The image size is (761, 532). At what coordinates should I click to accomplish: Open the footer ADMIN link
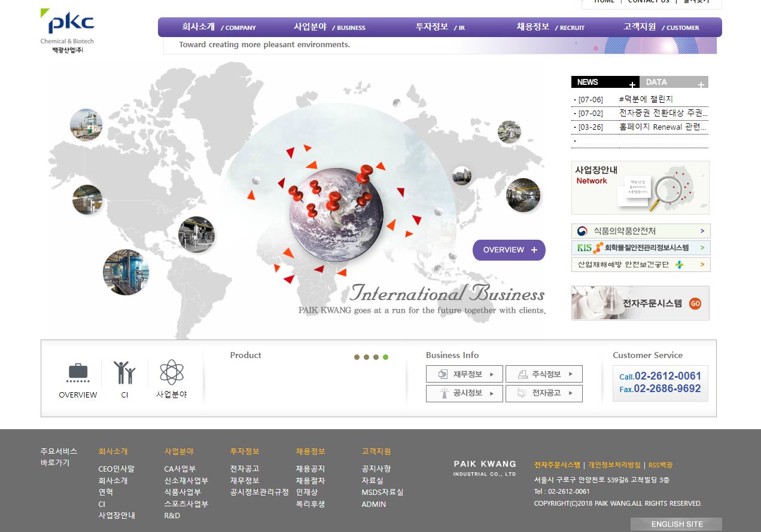coord(374,504)
